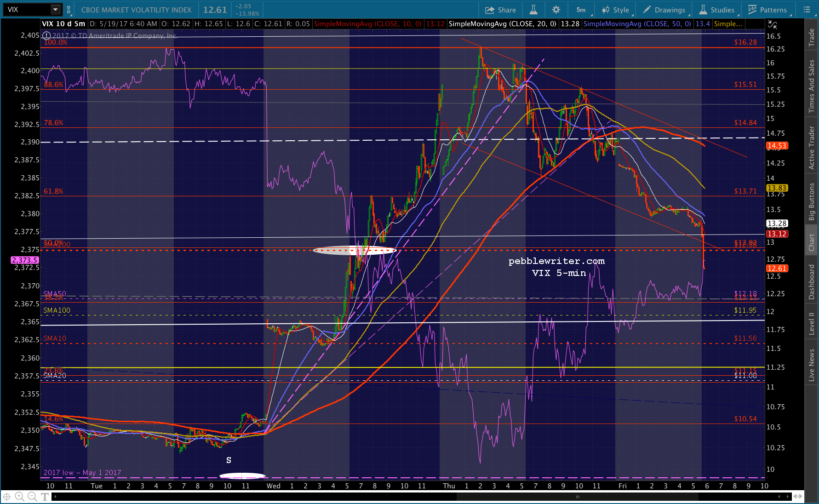Click the scrollbar right arrow near the end
This screenshot has height=504, width=819.
click(x=788, y=497)
